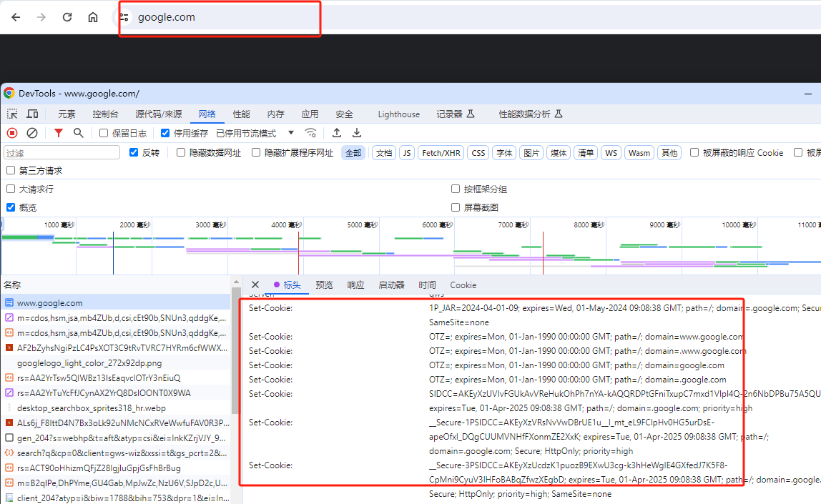This screenshot has height=504, width=821.
Task: Enable the 屏幕截图 checkbox
Action: coord(456,207)
